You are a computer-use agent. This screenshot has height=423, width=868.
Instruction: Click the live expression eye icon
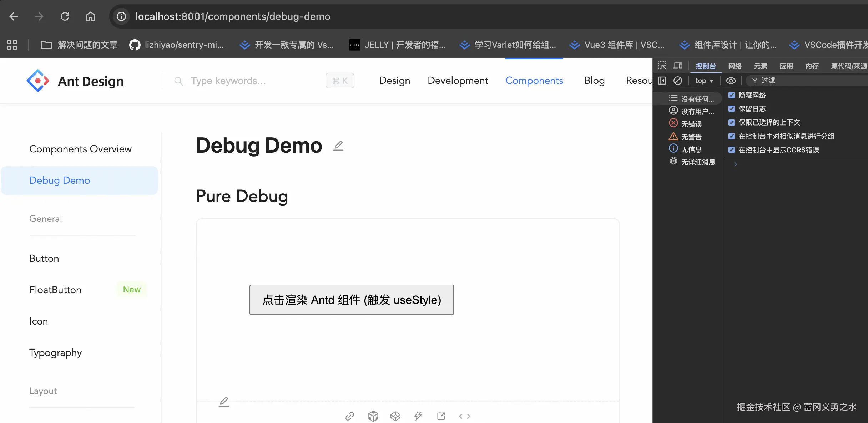[x=731, y=81]
